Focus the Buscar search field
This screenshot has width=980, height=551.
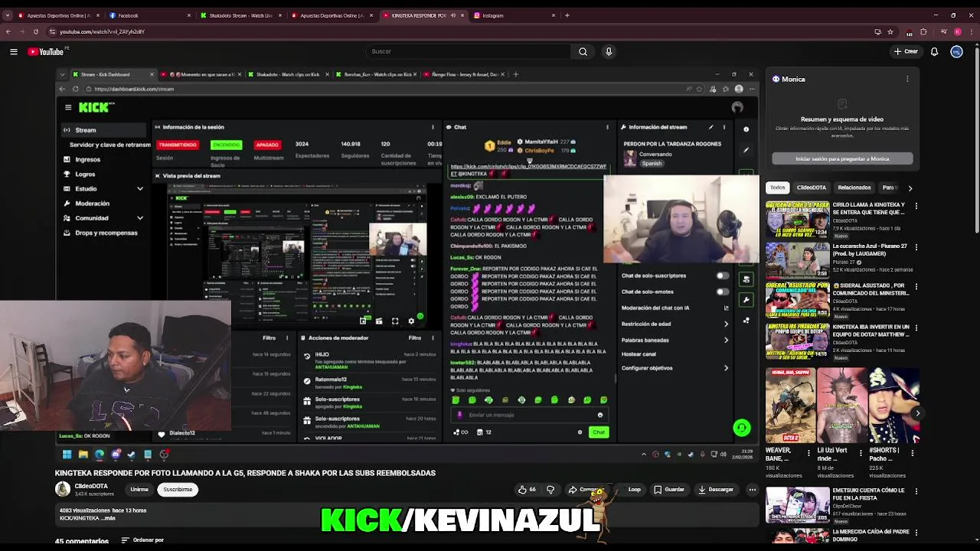[x=469, y=51]
